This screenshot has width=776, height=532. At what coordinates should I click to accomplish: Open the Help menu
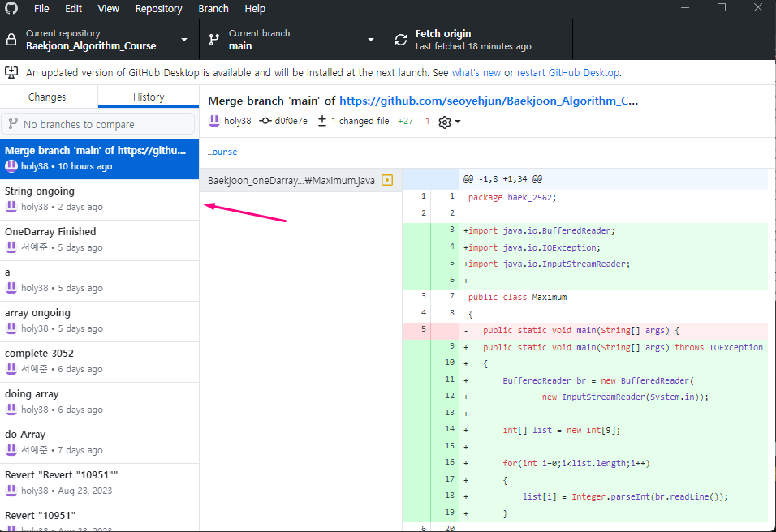pyautogui.click(x=255, y=9)
